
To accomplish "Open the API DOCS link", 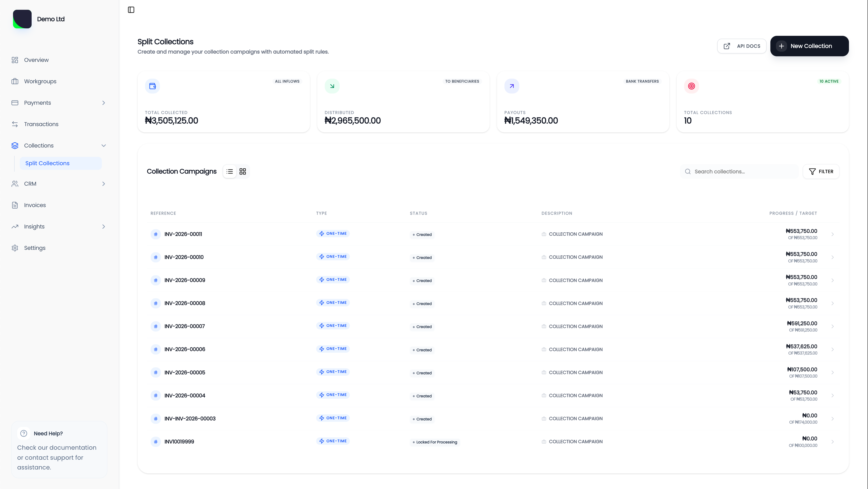I will (742, 46).
